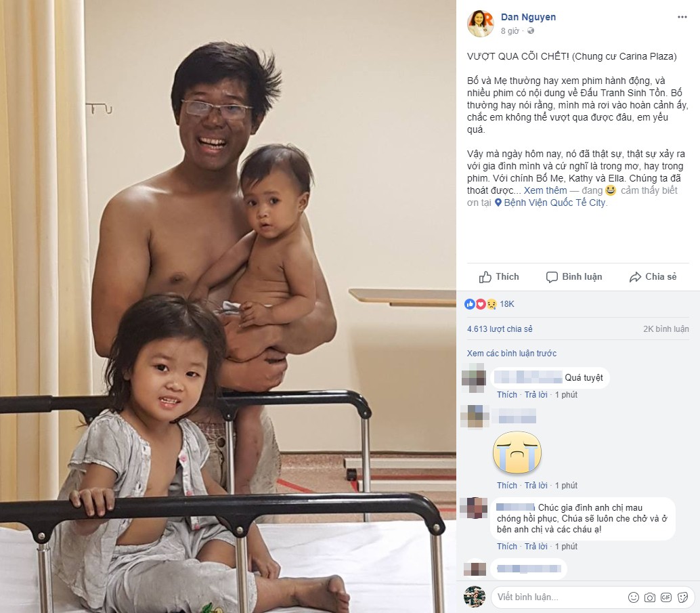Open Dan Nguyen's profile picture

(x=481, y=23)
